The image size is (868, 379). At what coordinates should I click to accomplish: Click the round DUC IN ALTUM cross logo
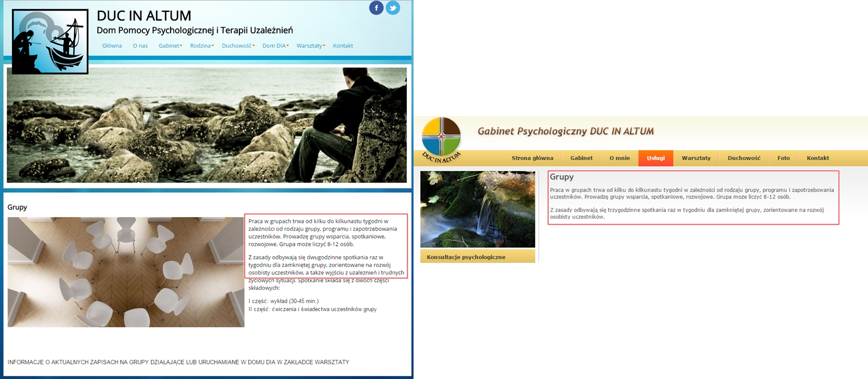[441, 137]
